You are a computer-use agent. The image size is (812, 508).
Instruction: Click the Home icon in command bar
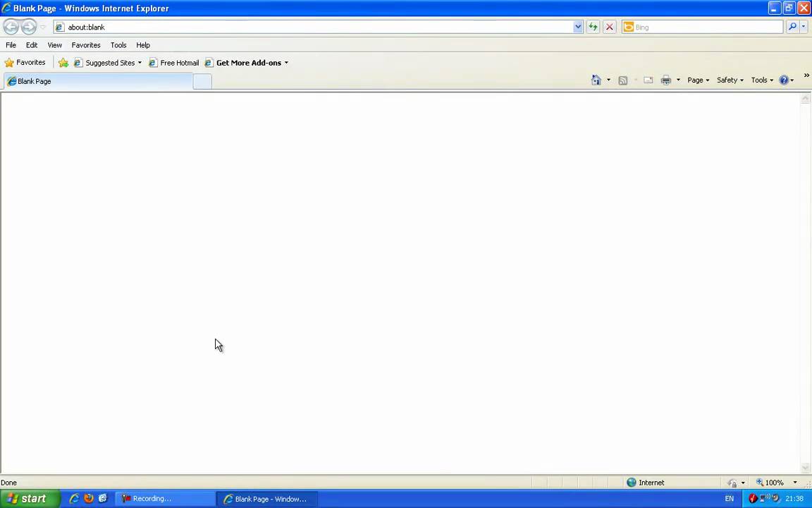click(x=596, y=80)
